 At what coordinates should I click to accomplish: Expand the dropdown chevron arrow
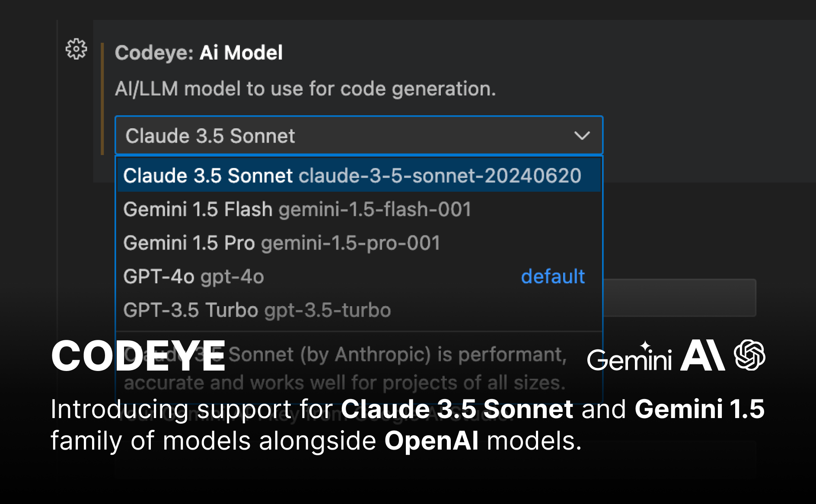[x=582, y=136]
